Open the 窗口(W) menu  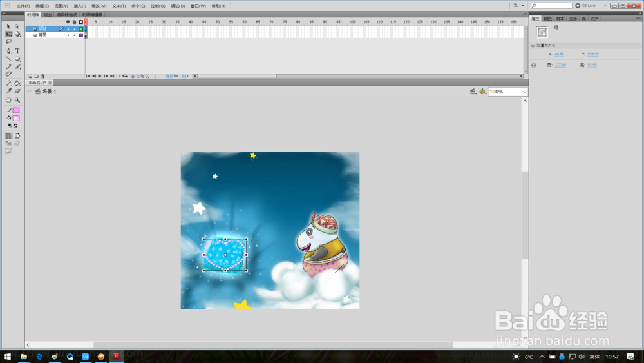pyautogui.click(x=198, y=6)
